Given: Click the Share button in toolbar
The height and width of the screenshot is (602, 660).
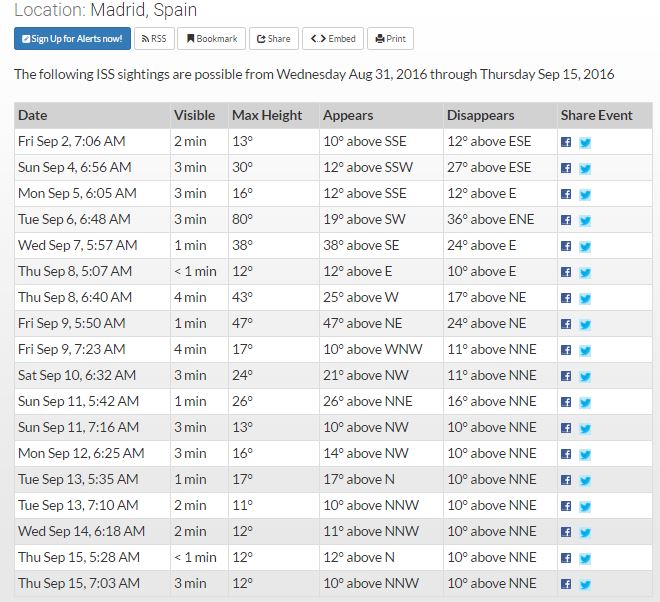Looking at the screenshot, I should coord(273,39).
